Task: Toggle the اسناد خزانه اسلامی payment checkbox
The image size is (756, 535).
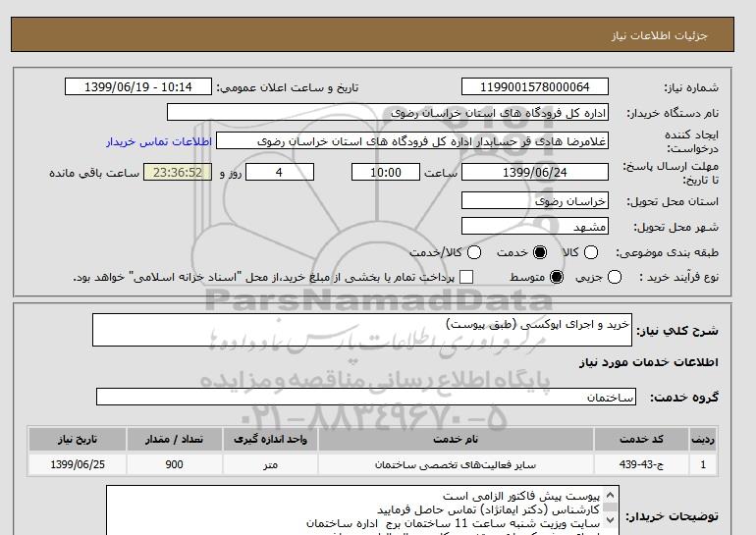Action: coord(466,277)
